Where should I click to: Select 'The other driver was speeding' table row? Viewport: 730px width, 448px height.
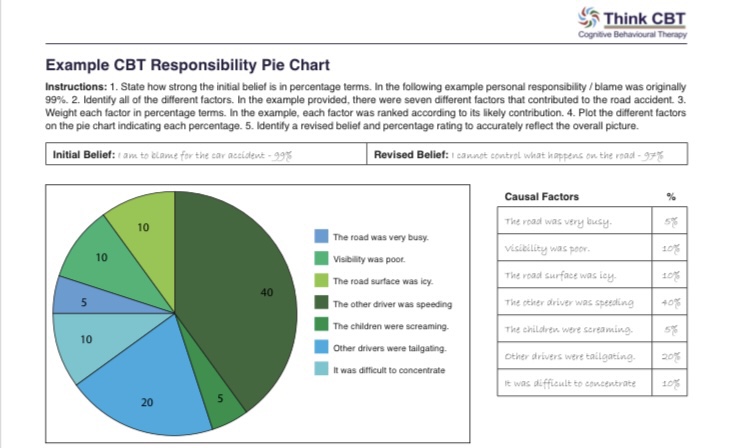tap(565, 301)
